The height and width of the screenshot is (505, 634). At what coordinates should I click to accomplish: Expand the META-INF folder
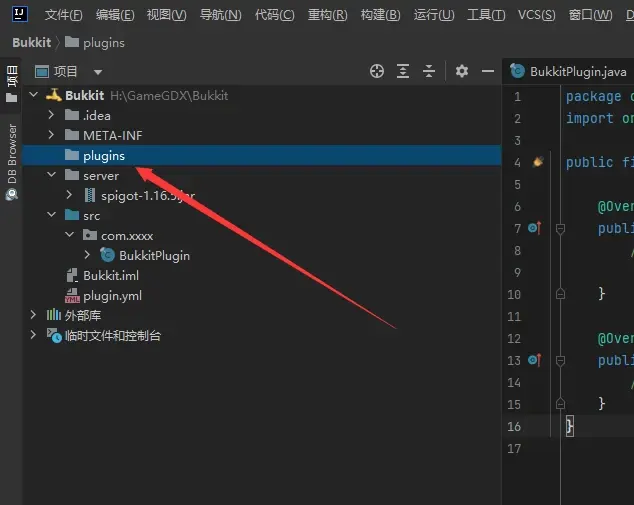click(51, 135)
